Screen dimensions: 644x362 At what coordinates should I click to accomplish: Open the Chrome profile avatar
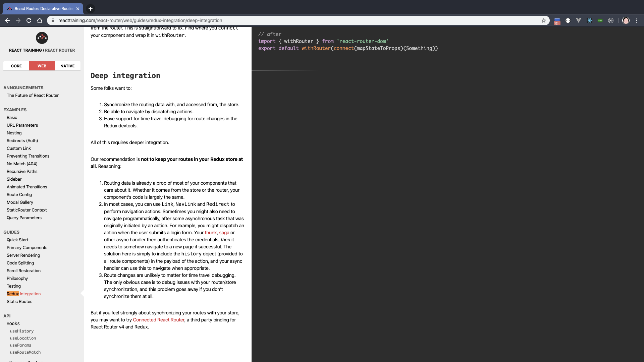coord(626,20)
